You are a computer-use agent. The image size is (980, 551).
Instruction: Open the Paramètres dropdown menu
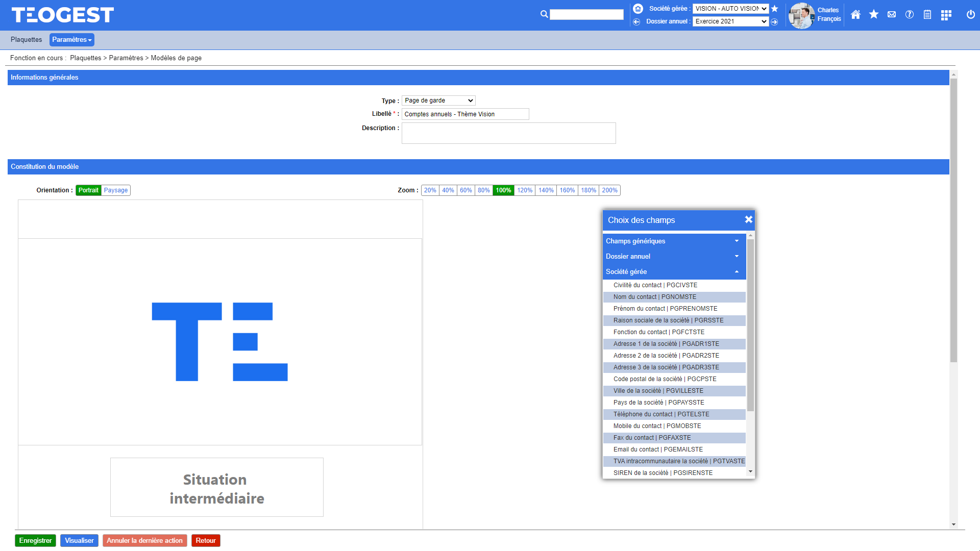click(72, 40)
